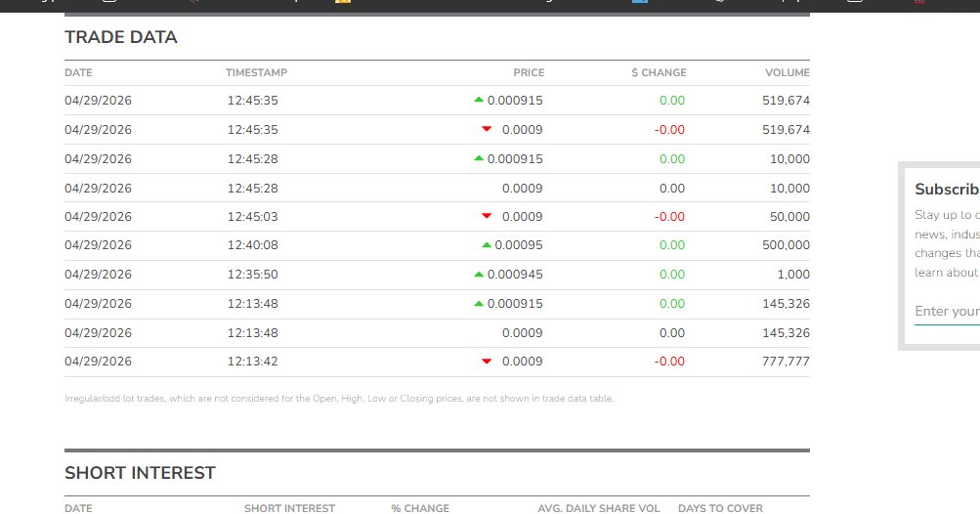Select the Subscribe panel heading

coord(947,189)
